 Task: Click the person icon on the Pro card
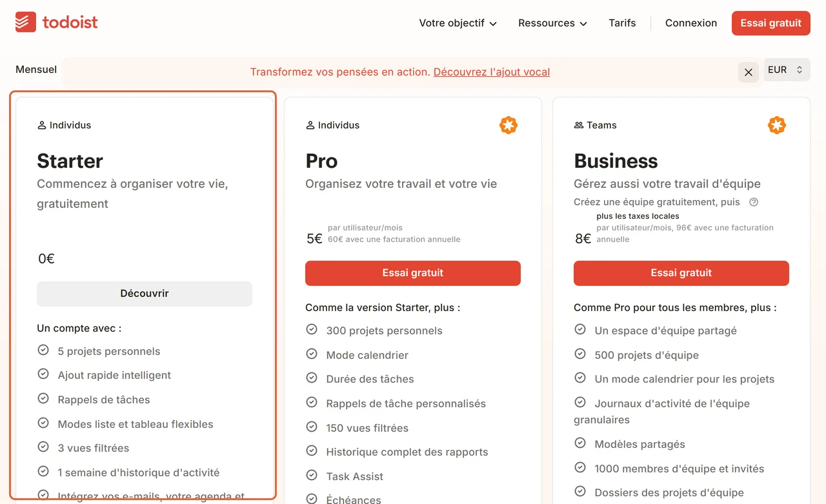tap(310, 125)
